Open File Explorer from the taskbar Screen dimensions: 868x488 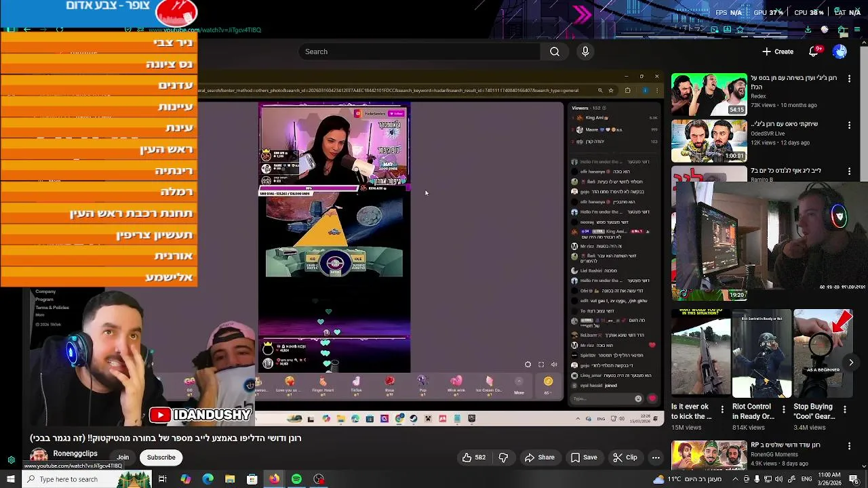[x=230, y=479]
